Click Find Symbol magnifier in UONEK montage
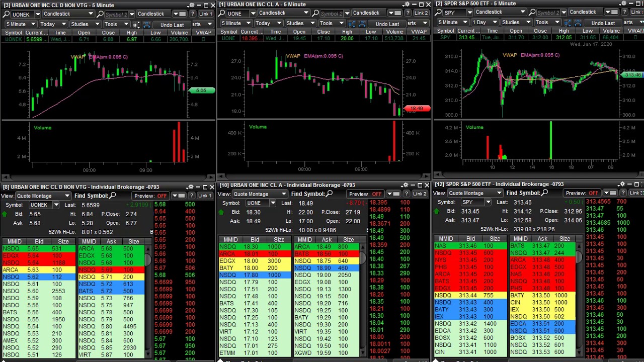 click(x=112, y=196)
